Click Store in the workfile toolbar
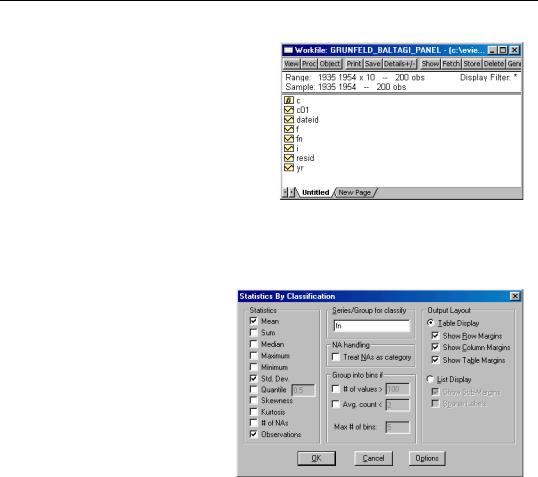The width and height of the screenshot is (538, 477). 472,64
